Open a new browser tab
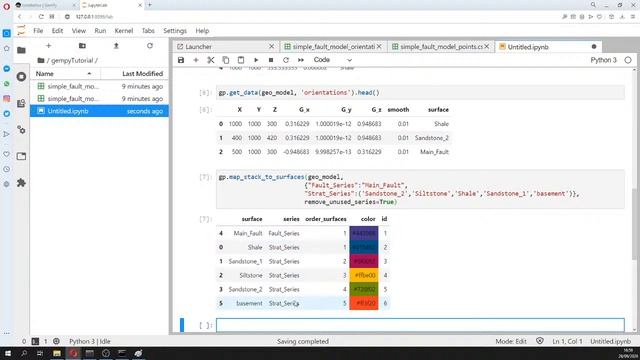The image size is (640, 360). pos(150,5)
